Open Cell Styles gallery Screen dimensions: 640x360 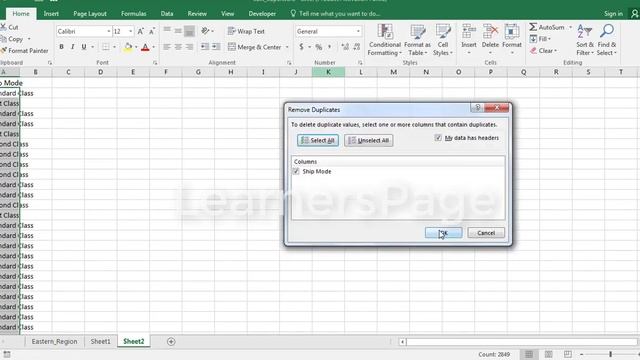[443, 40]
